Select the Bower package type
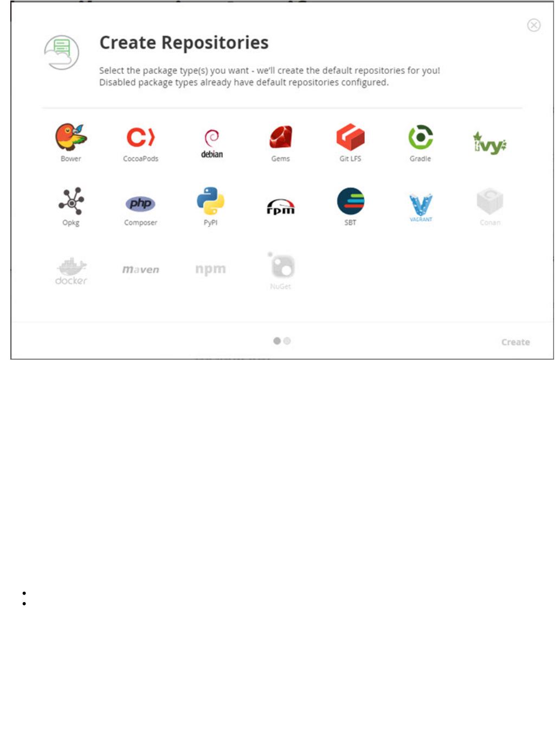560x755 pixels. click(x=71, y=142)
